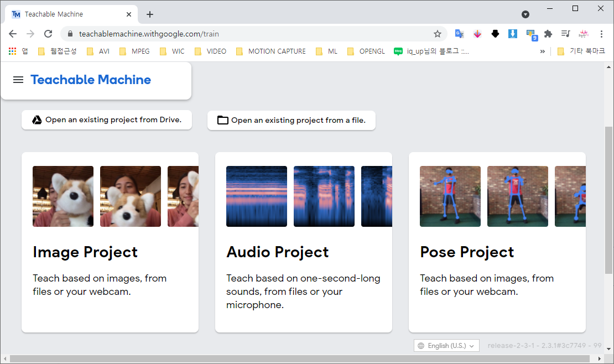Click the horizontal scrollbar thumb
This screenshot has width=614, height=364.
point(300,358)
